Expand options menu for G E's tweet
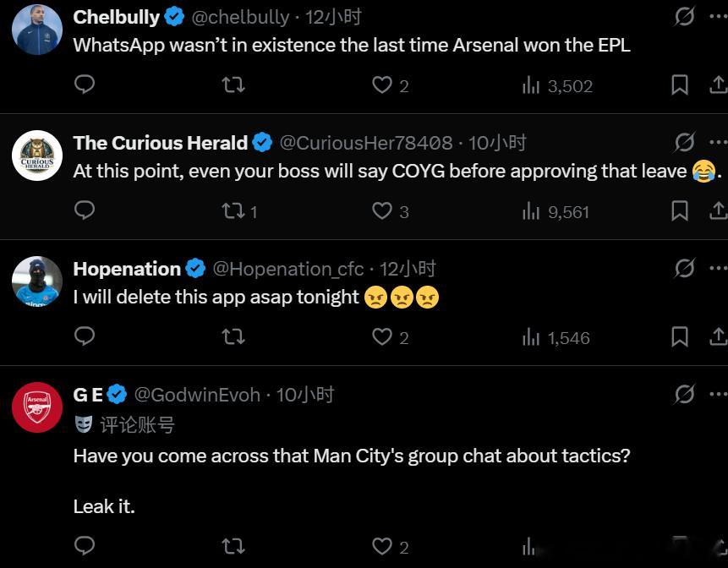Image resolution: width=728 pixels, height=568 pixels. click(718, 394)
